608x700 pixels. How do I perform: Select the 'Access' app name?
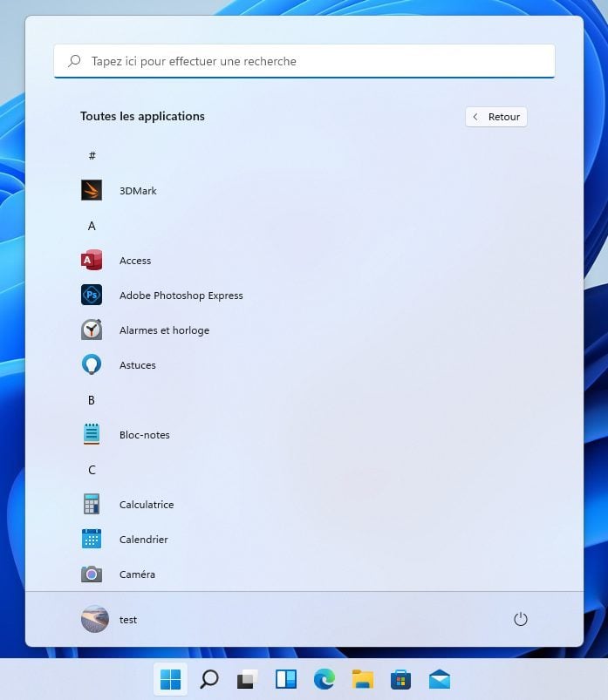[x=135, y=261]
